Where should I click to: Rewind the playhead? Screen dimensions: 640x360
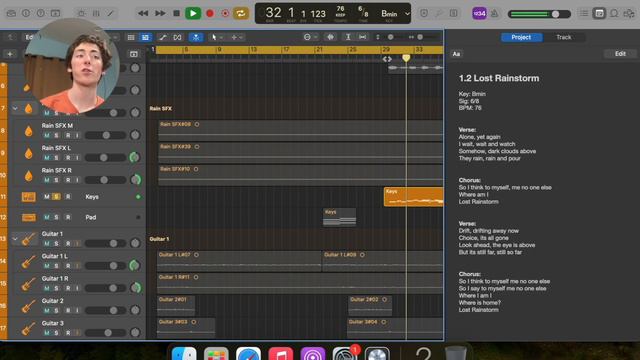[143, 13]
